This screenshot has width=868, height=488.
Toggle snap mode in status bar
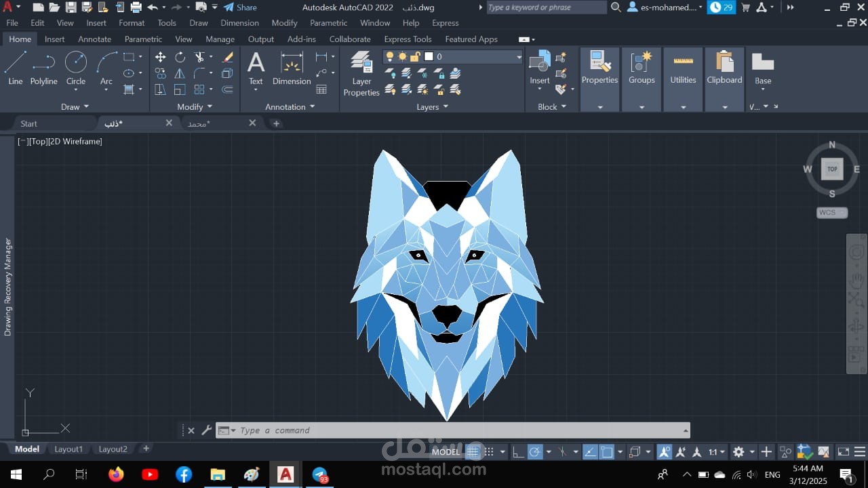tap(489, 452)
